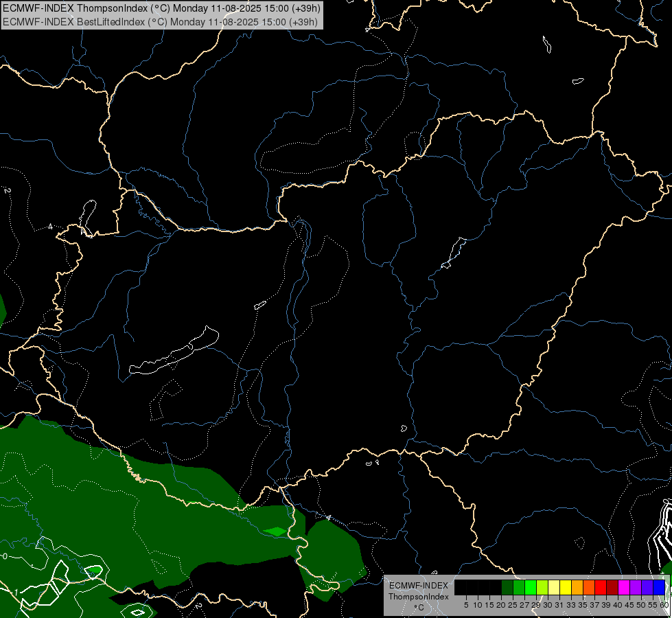This screenshot has width=672, height=618.
Task: Click the legend tick value 33
Action: click(571, 605)
